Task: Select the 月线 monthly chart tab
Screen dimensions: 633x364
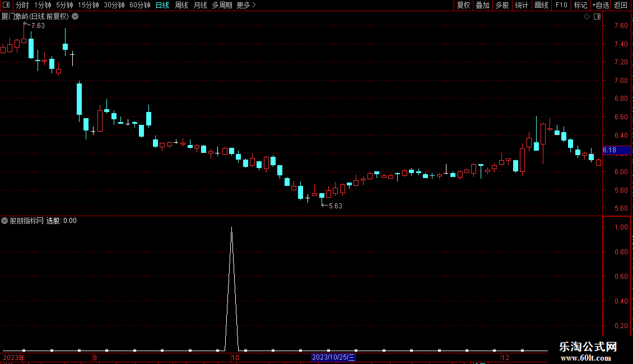Action: tap(200, 5)
